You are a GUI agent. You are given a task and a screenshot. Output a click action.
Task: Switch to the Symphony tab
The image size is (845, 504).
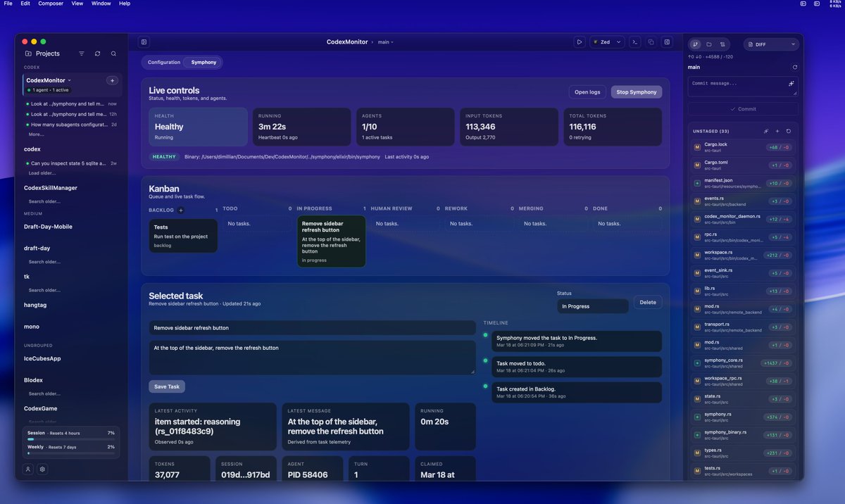[x=204, y=62]
